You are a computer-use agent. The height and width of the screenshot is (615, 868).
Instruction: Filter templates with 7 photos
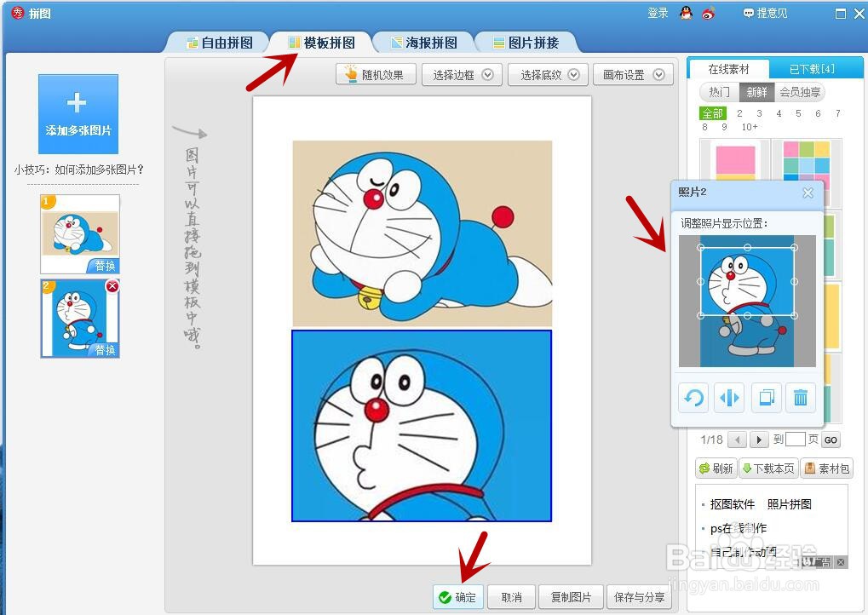(x=837, y=113)
